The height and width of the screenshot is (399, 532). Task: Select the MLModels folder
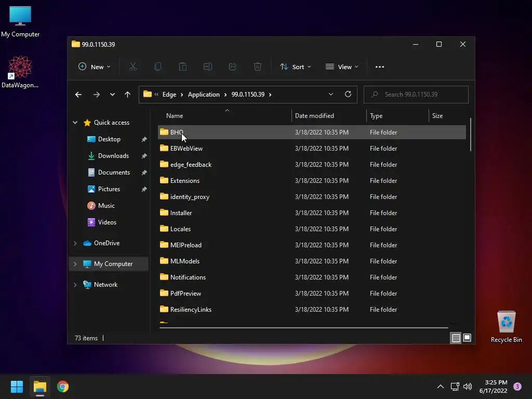312,261
